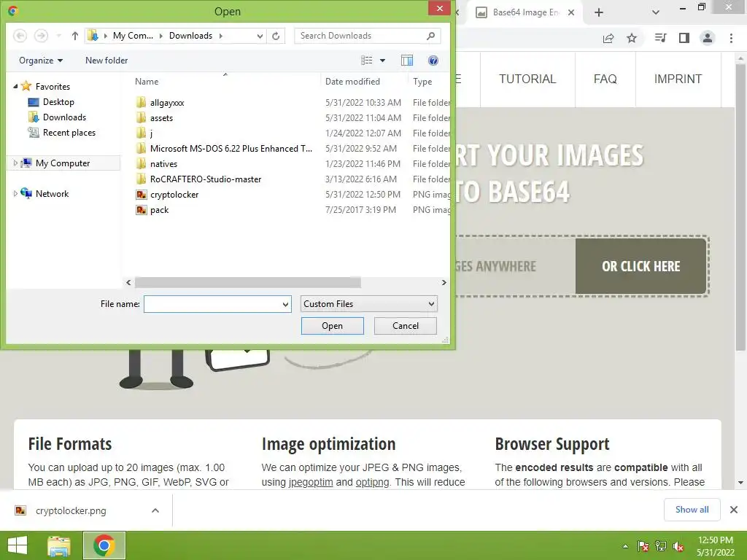The height and width of the screenshot is (560, 747).
Task: Open Chrome media control icon
Action: coord(660,38)
